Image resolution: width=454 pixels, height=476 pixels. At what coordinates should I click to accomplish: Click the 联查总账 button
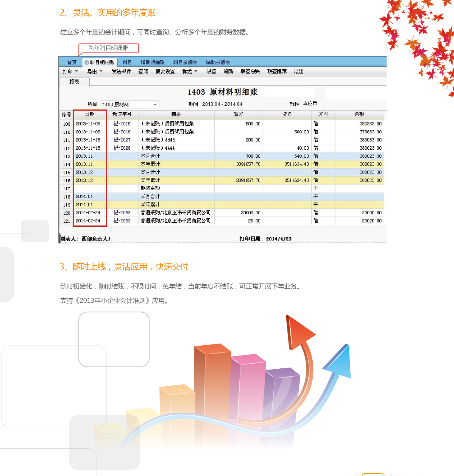click(250, 72)
